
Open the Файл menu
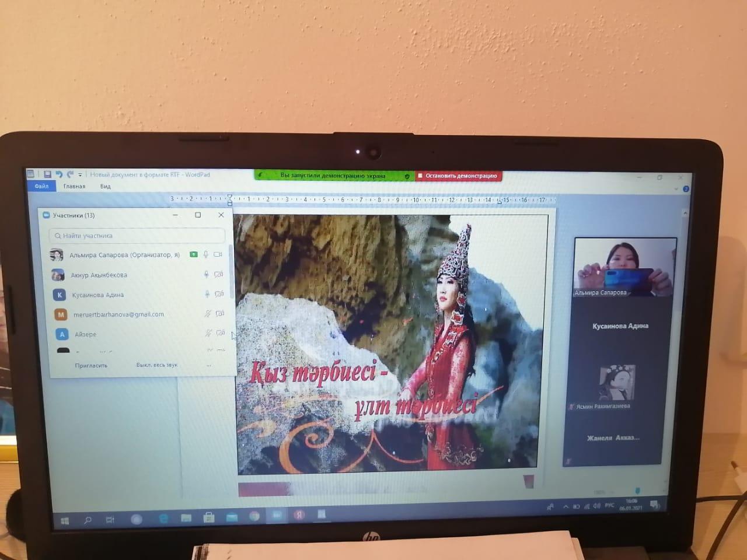click(41, 186)
